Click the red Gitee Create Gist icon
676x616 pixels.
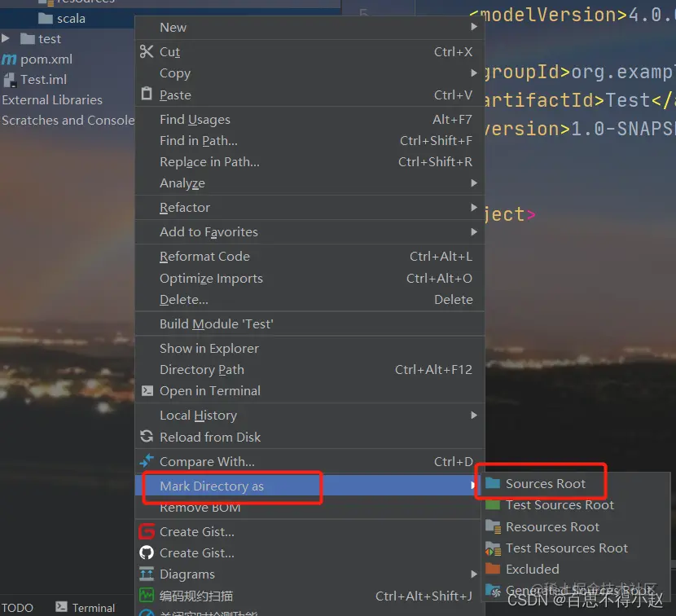tap(147, 531)
